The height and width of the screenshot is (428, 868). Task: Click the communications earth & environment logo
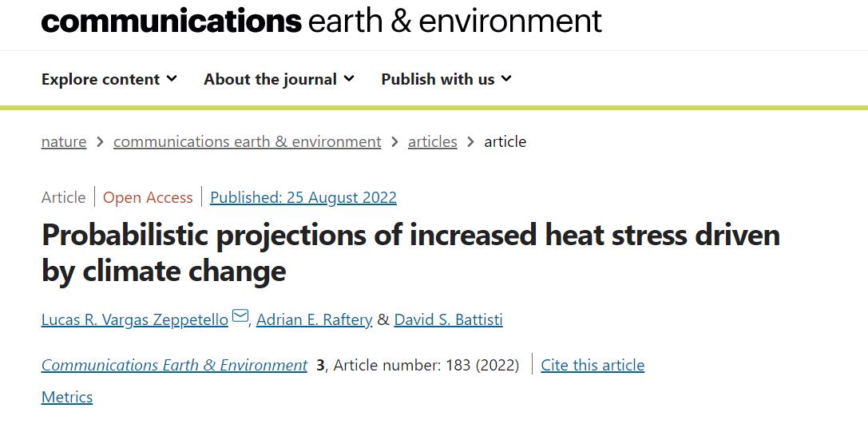click(321, 20)
